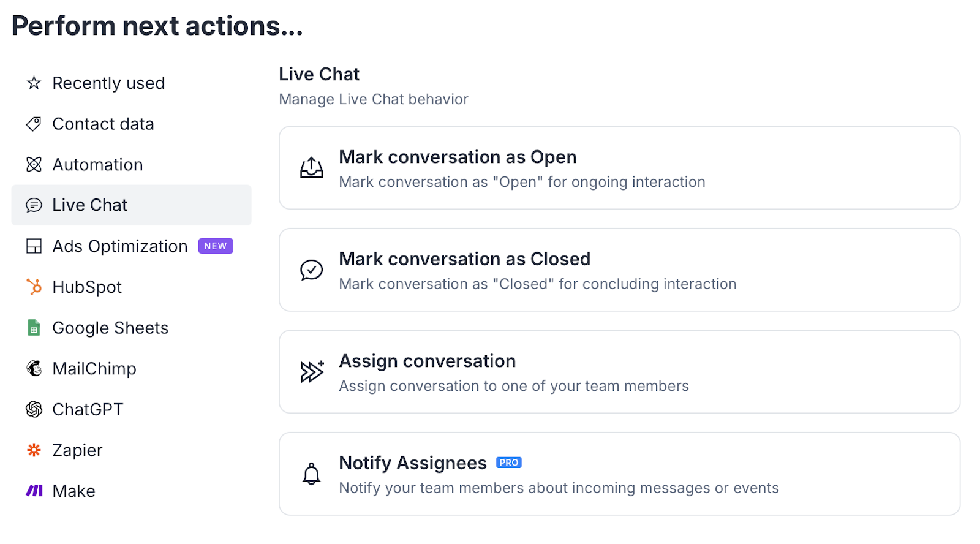The image size is (980, 544).
Task: Open the Live Chat category
Action: [90, 205]
